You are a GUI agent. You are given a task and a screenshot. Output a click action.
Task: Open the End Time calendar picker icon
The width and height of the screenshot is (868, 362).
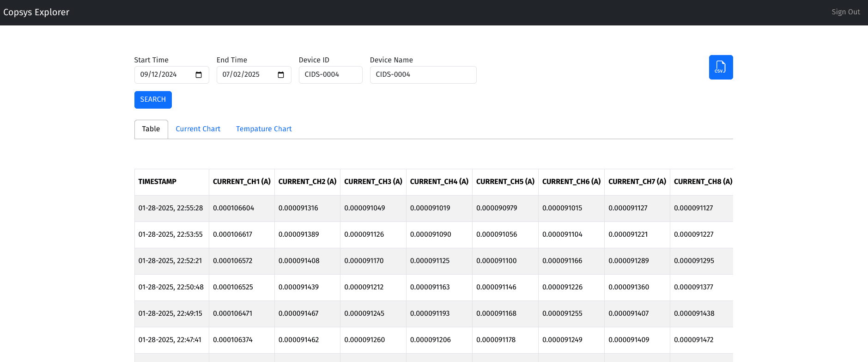(x=281, y=75)
